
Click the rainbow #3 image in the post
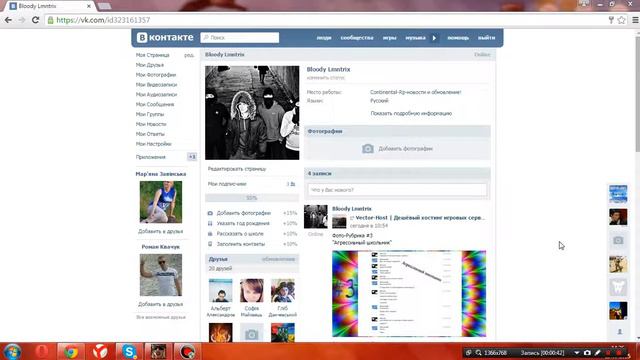pyautogui.click(x=409, y=293)
